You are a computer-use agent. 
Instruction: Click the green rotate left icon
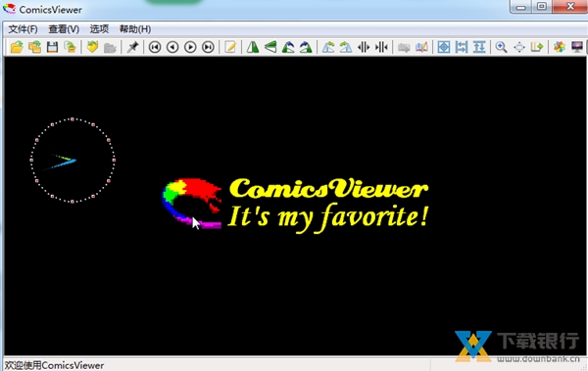tap(288, 47)
